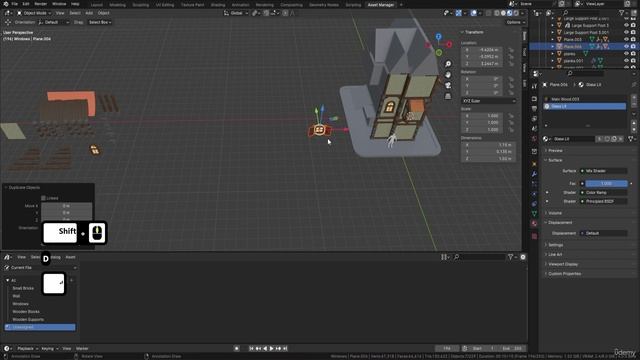This screenshot has width=640, height=360.
Task: Open the Object Data green triangle tab
Action: (534, 213)
